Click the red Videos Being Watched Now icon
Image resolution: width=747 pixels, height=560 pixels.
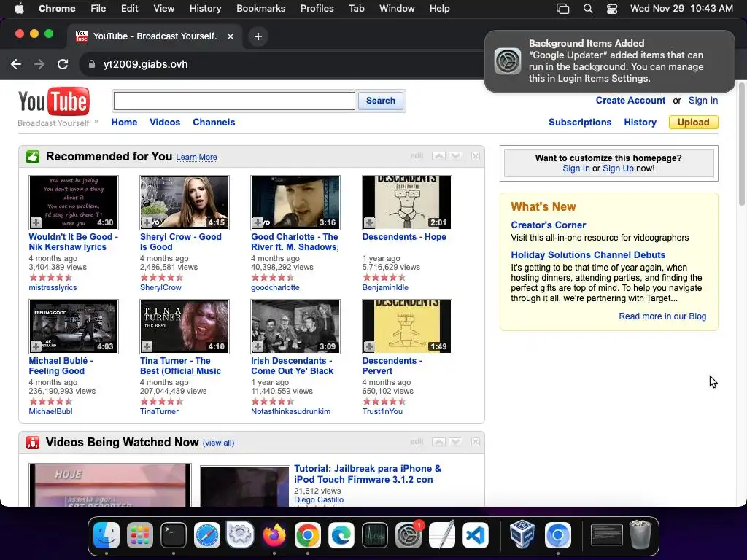[33, 443]
